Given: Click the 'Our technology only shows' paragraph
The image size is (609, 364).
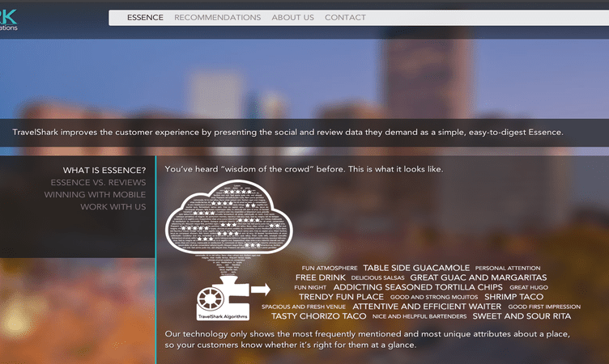Looking at the screenshot, I should pos(367,340).
